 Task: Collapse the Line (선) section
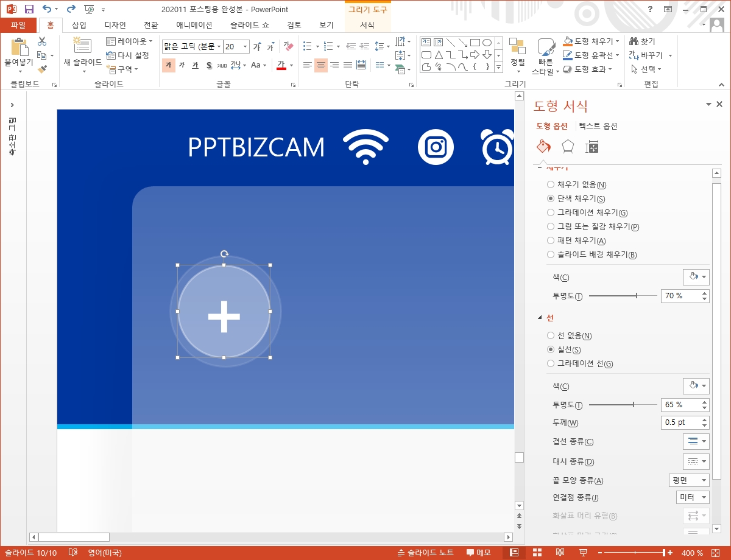[x=540, y=318]
